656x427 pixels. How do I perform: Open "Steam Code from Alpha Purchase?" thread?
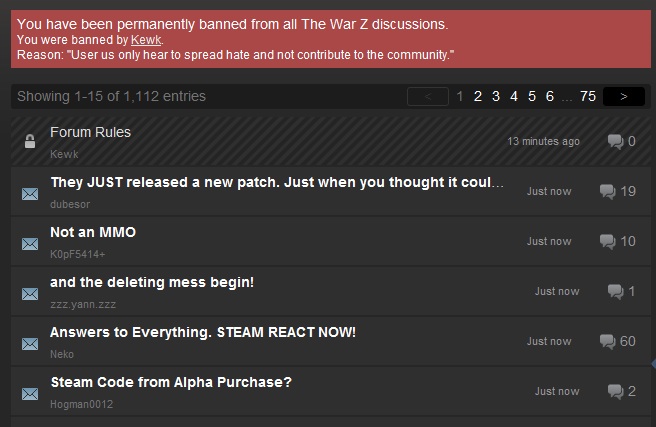[171, 382]
